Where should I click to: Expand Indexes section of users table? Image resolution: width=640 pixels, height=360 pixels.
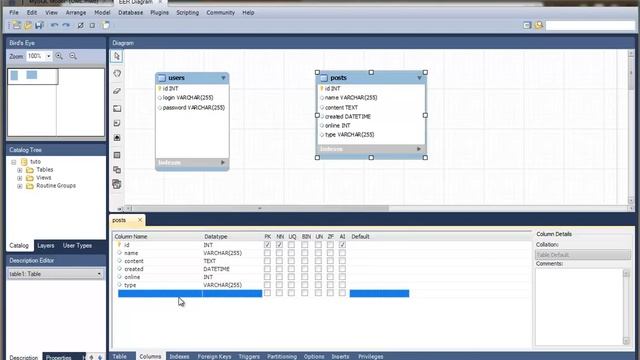click(x=223, y=162)
